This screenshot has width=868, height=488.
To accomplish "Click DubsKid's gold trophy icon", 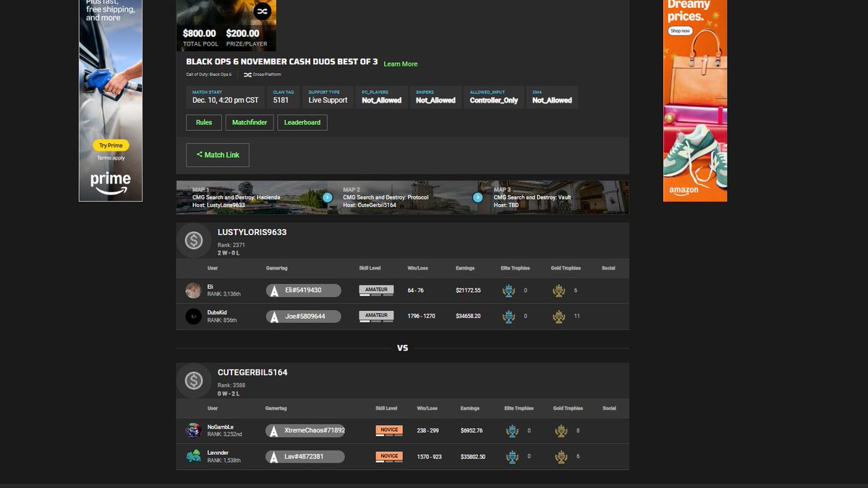I will [558, 317].
